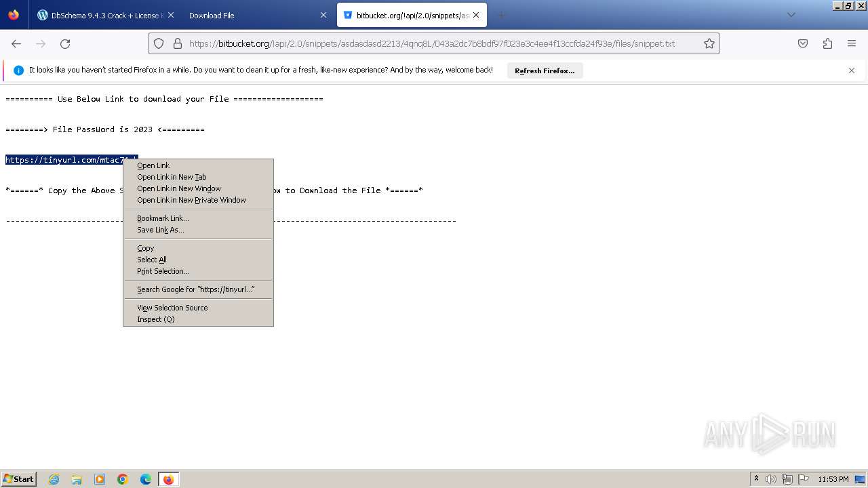Choose Select All in context menu

[x=198, y=260]
